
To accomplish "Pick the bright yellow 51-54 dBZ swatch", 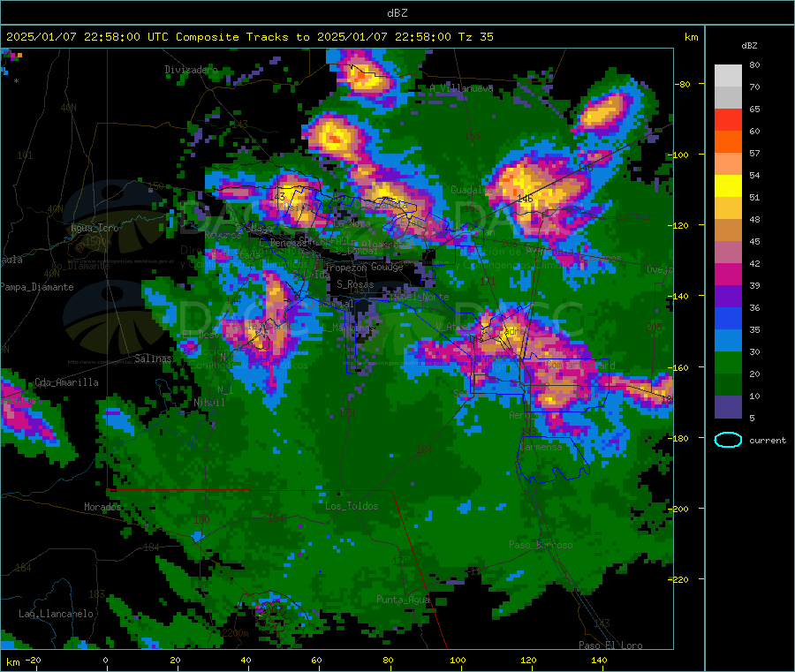I will 728,186.
